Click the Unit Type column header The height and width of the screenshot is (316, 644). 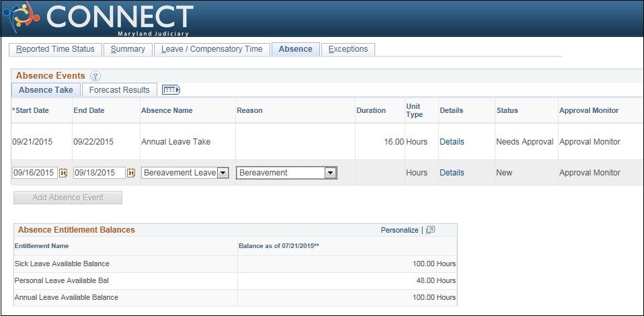(414, 110)
